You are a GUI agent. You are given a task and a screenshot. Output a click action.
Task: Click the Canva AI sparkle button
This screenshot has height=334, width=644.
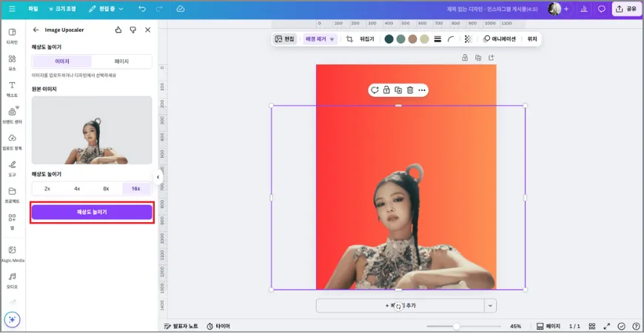(x=12, y=319)
